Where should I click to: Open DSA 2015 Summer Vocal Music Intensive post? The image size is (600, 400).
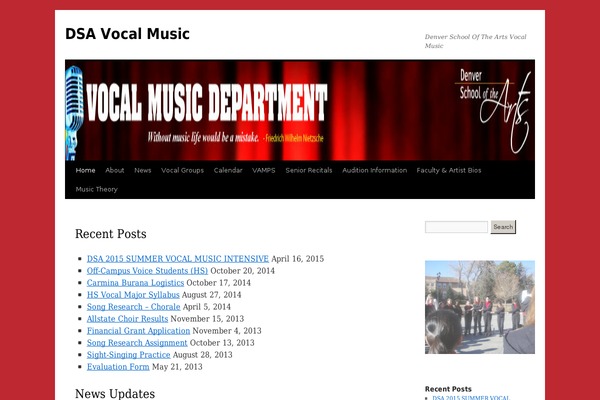coord(178,259)
